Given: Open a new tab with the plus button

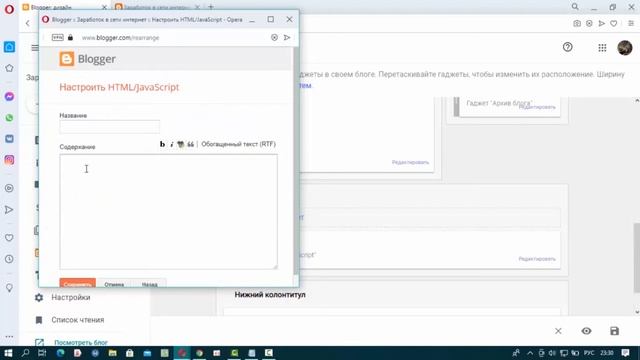Looking at the screenshot, I should click(211, 7).
